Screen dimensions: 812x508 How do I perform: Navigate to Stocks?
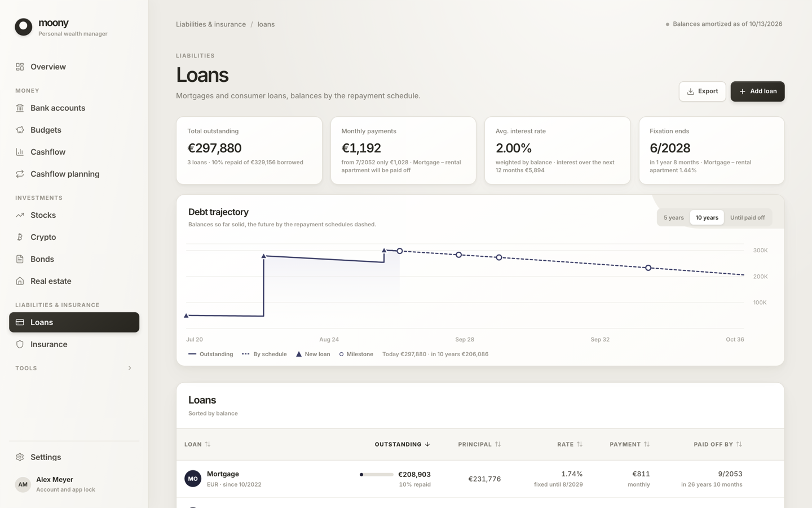point(74,215)
